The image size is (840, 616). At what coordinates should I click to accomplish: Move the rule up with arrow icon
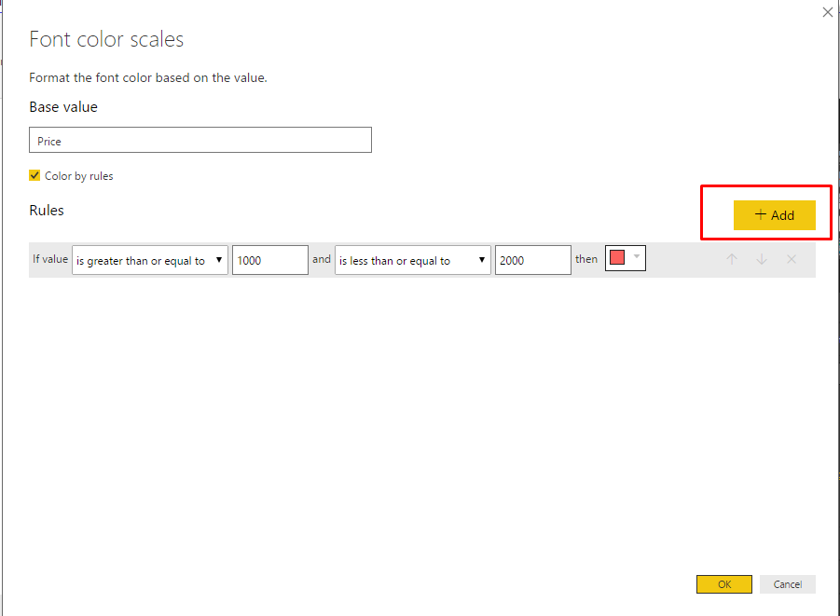pyautogui.click(x=732, y=259)
